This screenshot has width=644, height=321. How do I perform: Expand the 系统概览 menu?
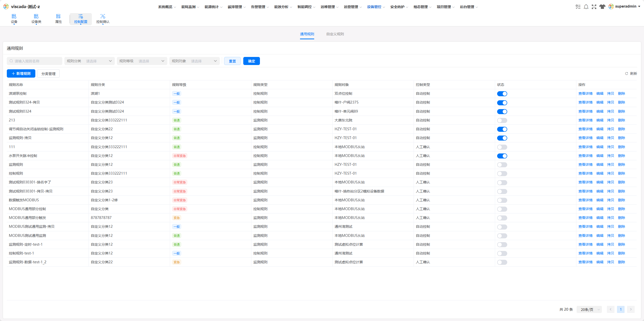167,7
